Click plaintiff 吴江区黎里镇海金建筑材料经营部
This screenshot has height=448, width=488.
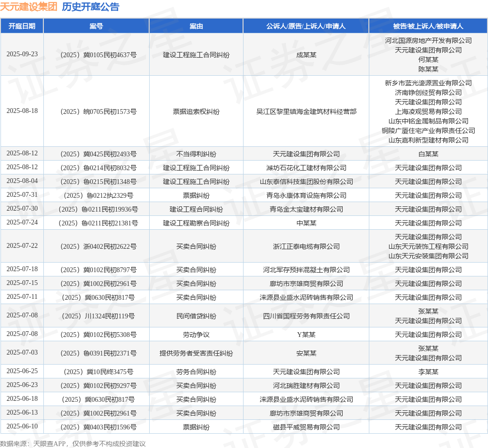pyautogui.click(x=306, y=112)
